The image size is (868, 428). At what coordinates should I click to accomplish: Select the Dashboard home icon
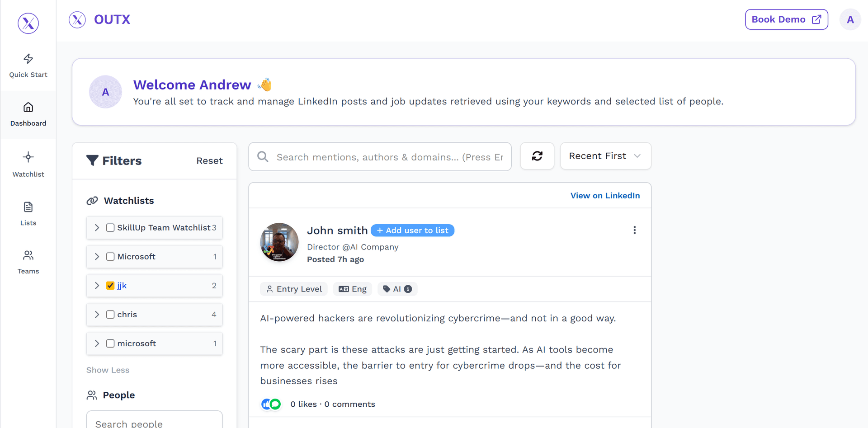click(28, 114)
